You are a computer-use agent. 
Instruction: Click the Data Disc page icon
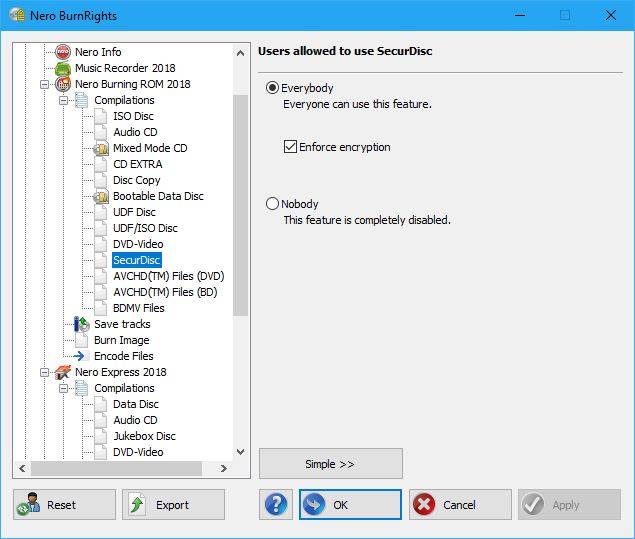tap(101, 404)
